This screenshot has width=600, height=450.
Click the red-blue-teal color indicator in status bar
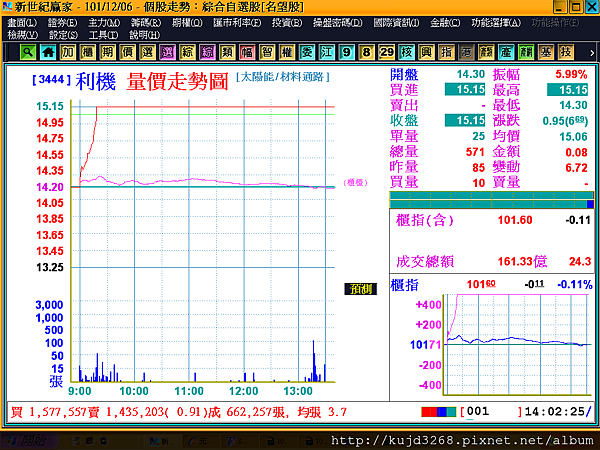439,412
